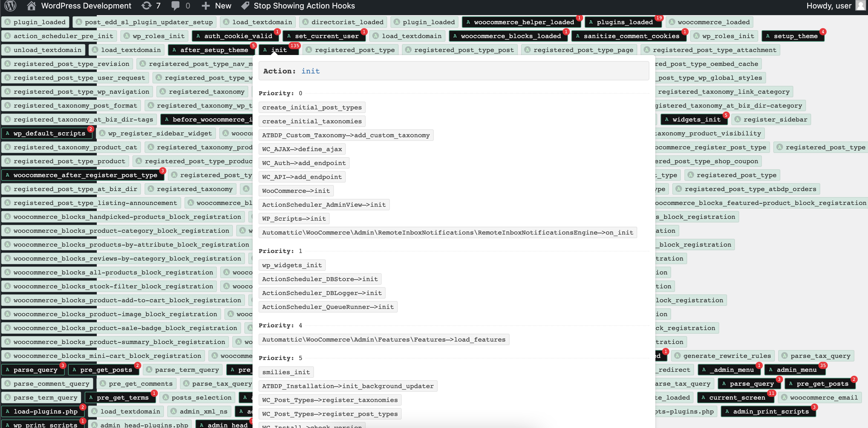Click the A icon of the generate_rewrite_rules hook

click(677, 355)
